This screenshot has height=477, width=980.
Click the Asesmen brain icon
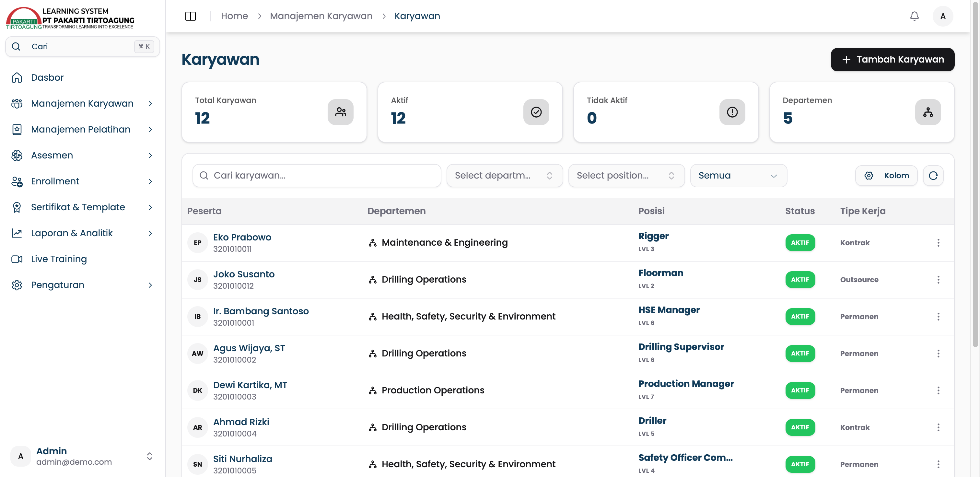pyautogui.click(x=17, y=155)
